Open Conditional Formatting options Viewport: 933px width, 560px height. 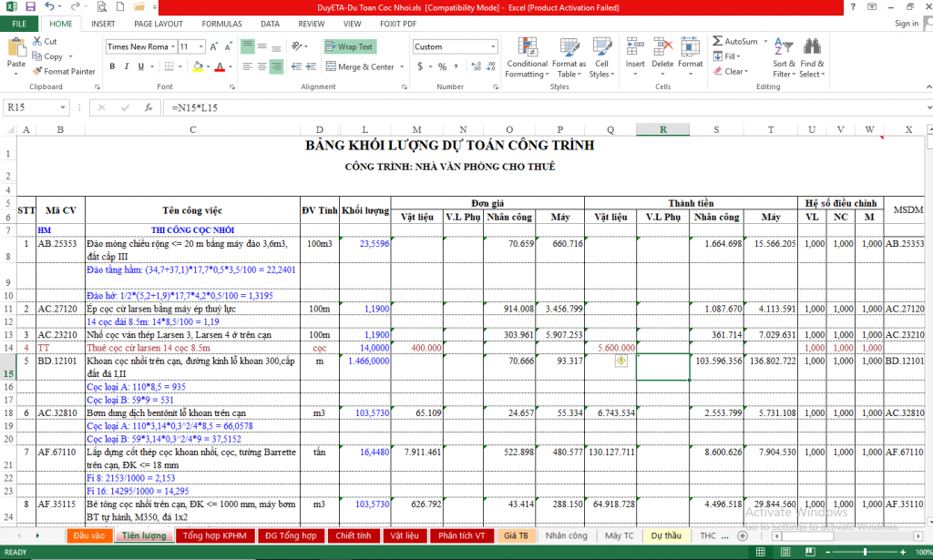(527, 56)
